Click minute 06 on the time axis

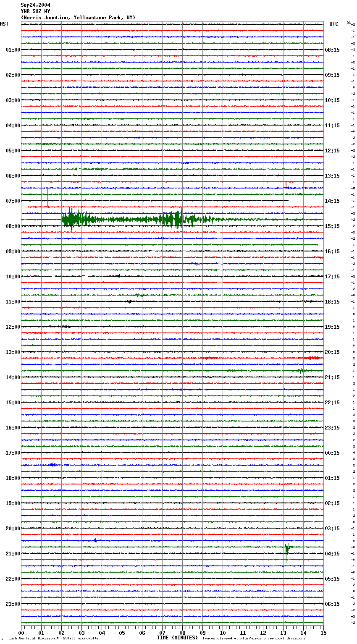coord(142,633)
